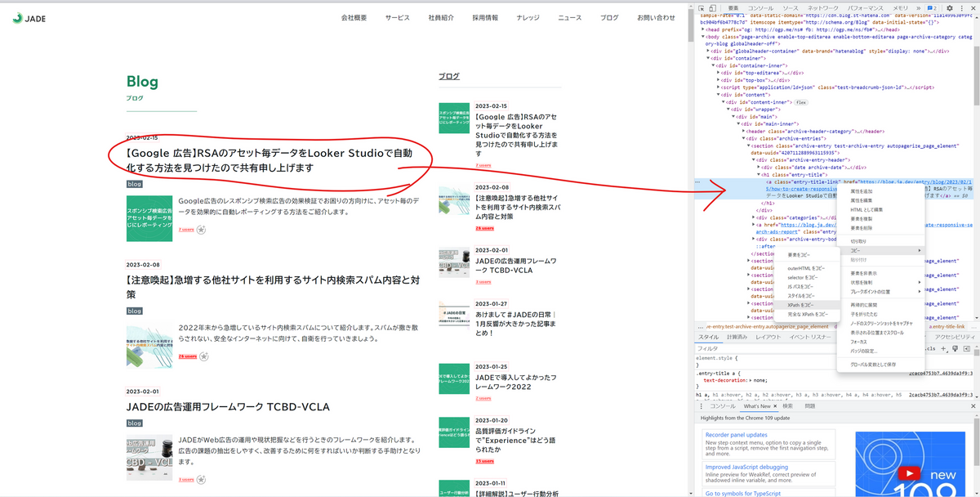Image resolution: width=980 pixels, height=497 pixels.
Task: Open サービス in the site navigation
Action: pos(398,17)
